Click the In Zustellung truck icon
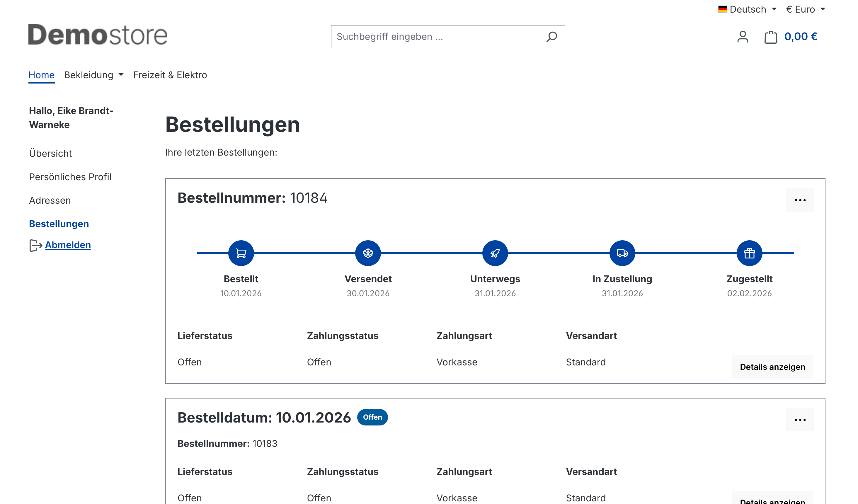Viewport: 858px width, 504px height. pyautogui.click(x=622, y=253)
